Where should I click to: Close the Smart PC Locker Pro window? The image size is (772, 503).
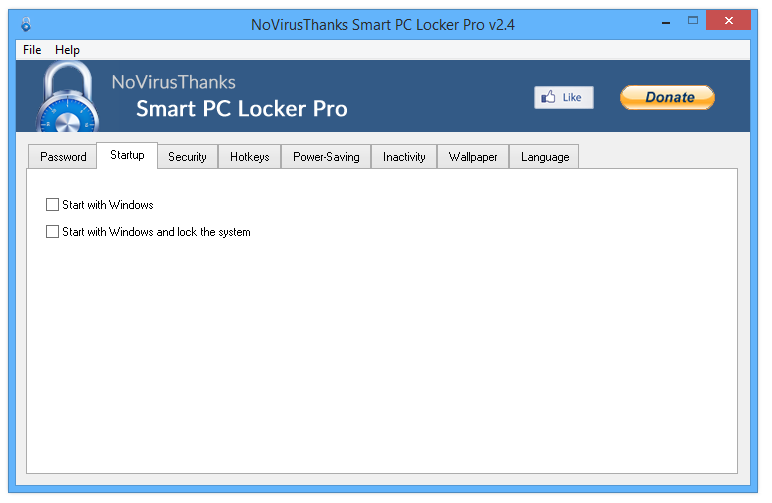(x=728, y=21)
